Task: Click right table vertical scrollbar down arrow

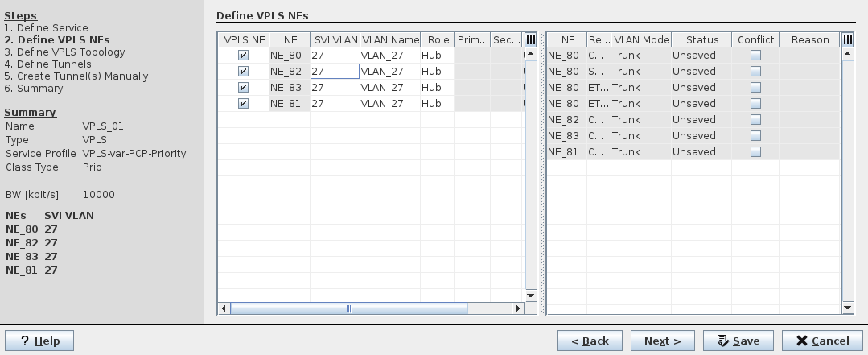Action: pos(847,308)
